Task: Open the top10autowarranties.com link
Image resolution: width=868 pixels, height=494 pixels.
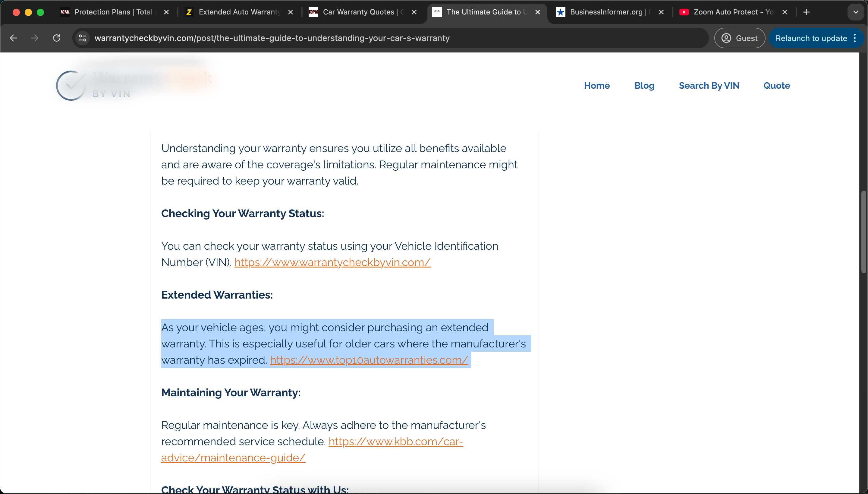Action: 369,360
